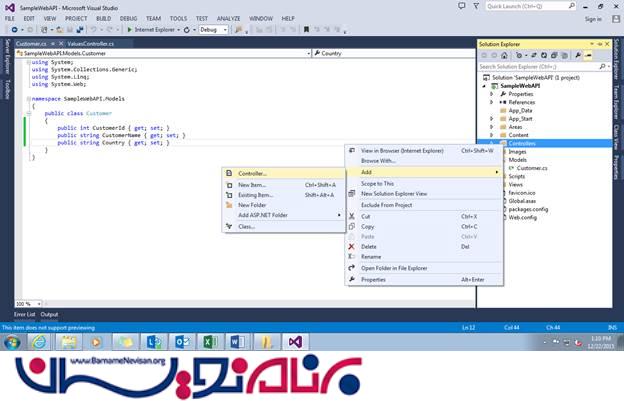Viewport: 624px width, 401px height.
Task: Click the Copy icon in context menu
Action: tap(351, 226)
